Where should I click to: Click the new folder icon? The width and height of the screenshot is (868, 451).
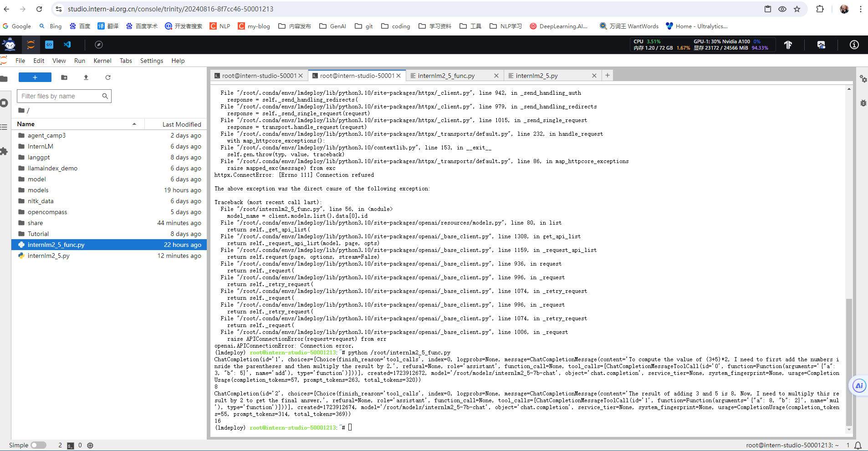(64, 77)
